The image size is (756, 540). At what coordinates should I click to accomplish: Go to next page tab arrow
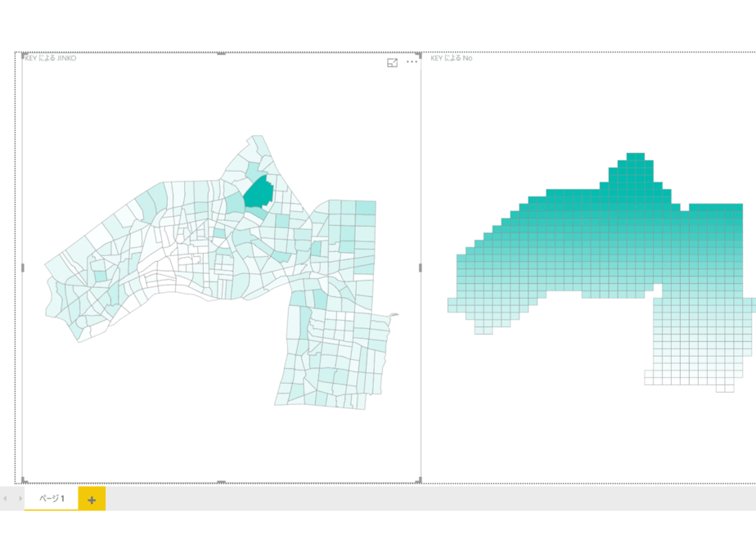(x=20, y=498)
